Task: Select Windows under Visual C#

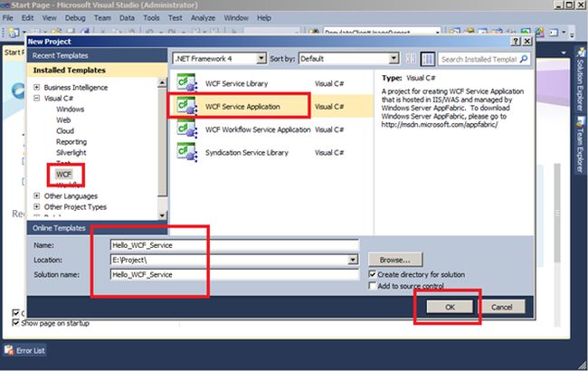Action: (71, 109)
